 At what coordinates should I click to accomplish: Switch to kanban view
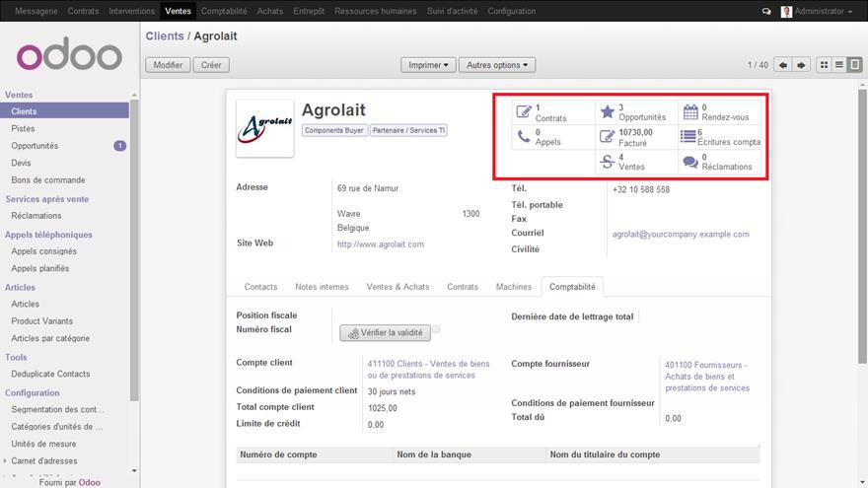tap(824, 65)
